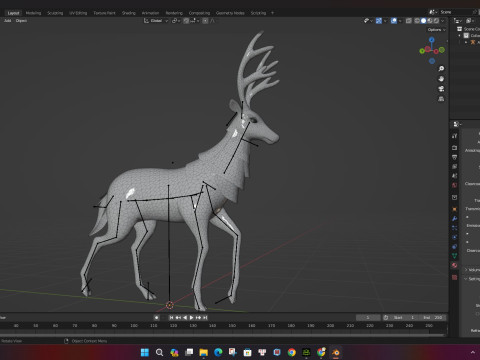Open the World properties tab
The width and height of the screenshot is (480, 360).
point(454,185)
